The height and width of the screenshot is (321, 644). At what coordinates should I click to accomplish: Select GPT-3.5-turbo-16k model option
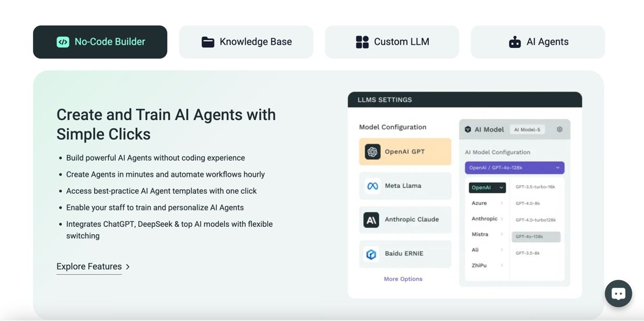535,187
